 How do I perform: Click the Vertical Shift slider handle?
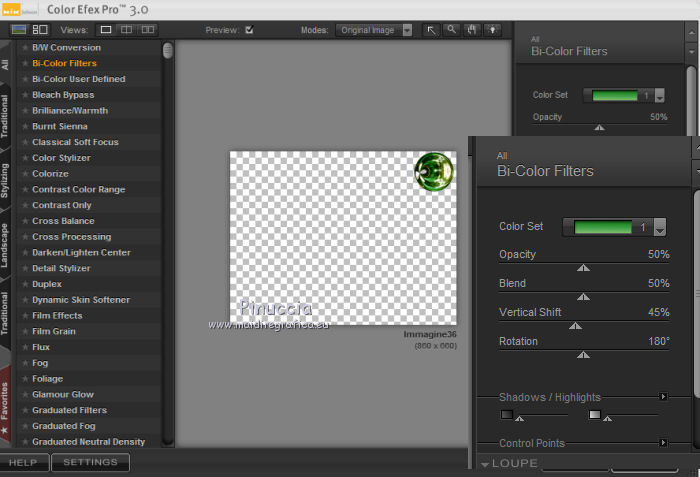(575, 326)
